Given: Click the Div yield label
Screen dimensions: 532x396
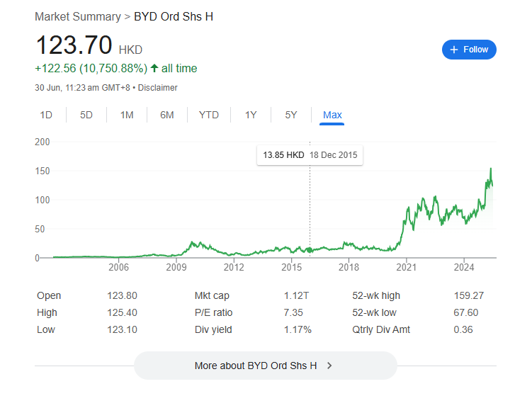Looking at the screenshot, I should 213,329.
